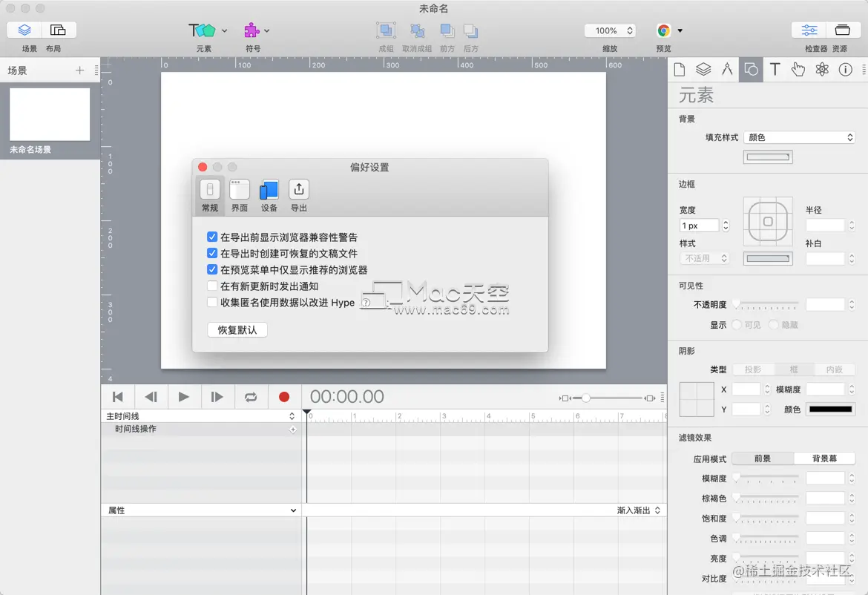Open the metrics inspector compass icon
This screenshot has height=595, width=868.
point(727,69)
